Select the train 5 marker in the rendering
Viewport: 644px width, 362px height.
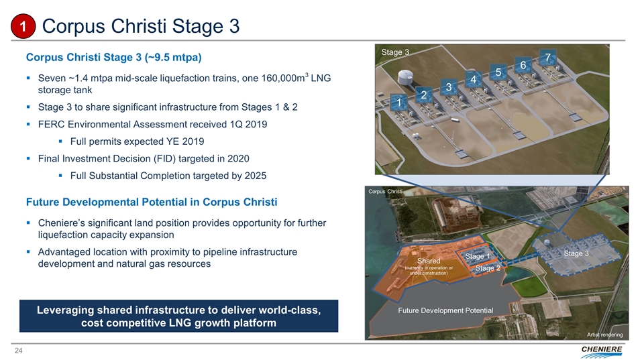pyautogui.click(x=498, y=72)
